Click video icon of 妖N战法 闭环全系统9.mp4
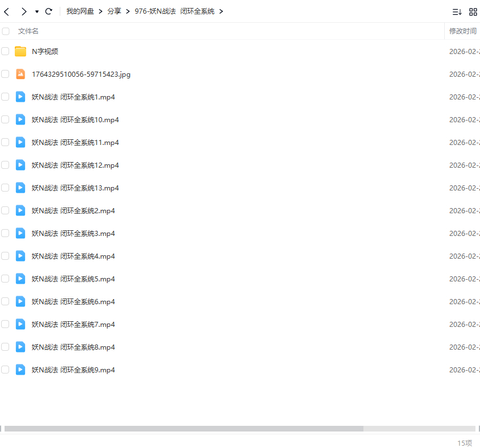The height and width of the screenshot is (448, 480). (20, 370)
